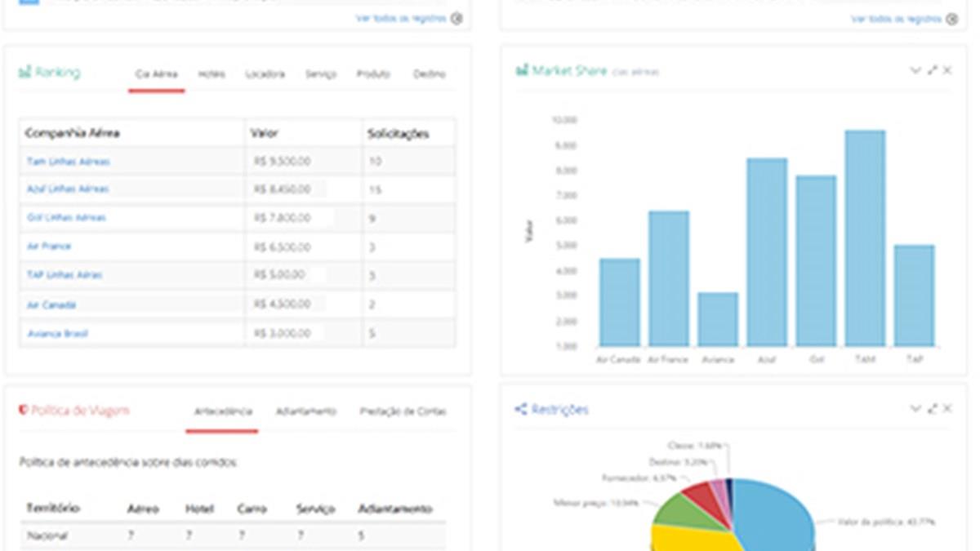The height and width of the screenshot is (551, 980).
Task: Select the Locadora ranking tab
Action: pyautogui.click(x=265, y=74)
